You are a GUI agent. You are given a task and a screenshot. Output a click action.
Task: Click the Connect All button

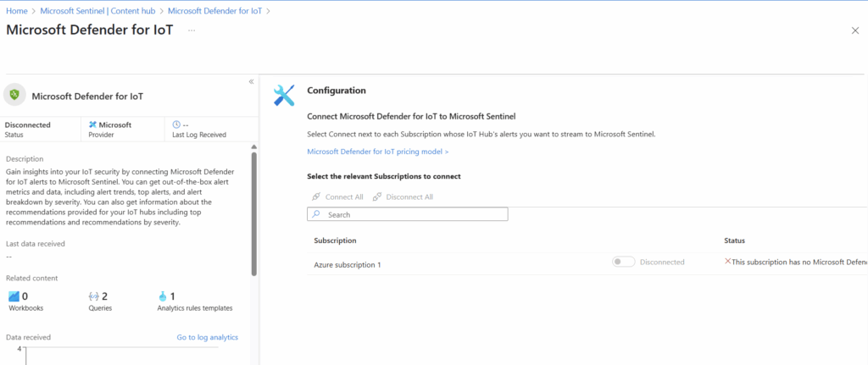337,196
